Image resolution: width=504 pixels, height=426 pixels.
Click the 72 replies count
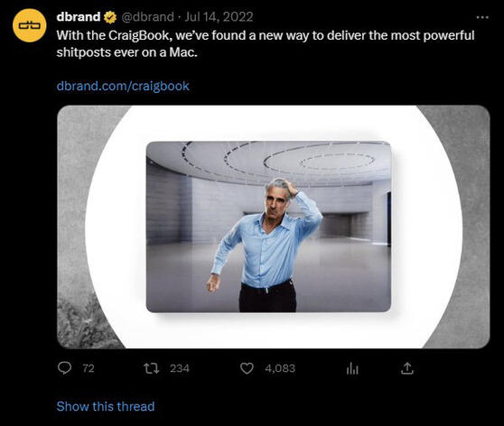coord(89,368)
